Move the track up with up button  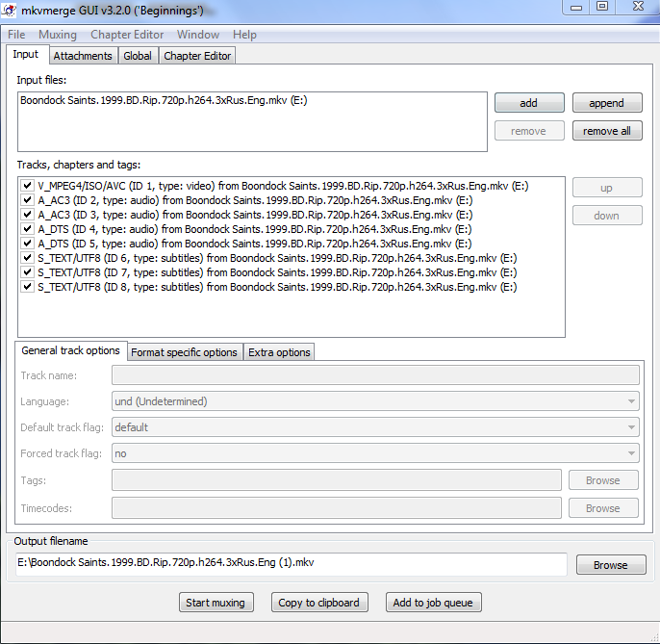(607, 188)
